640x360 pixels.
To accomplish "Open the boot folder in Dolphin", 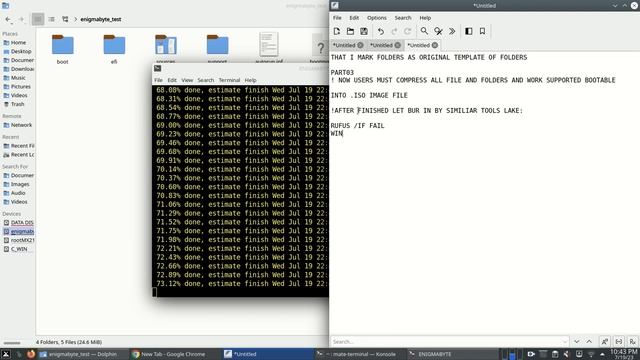I will coord(62,49).
